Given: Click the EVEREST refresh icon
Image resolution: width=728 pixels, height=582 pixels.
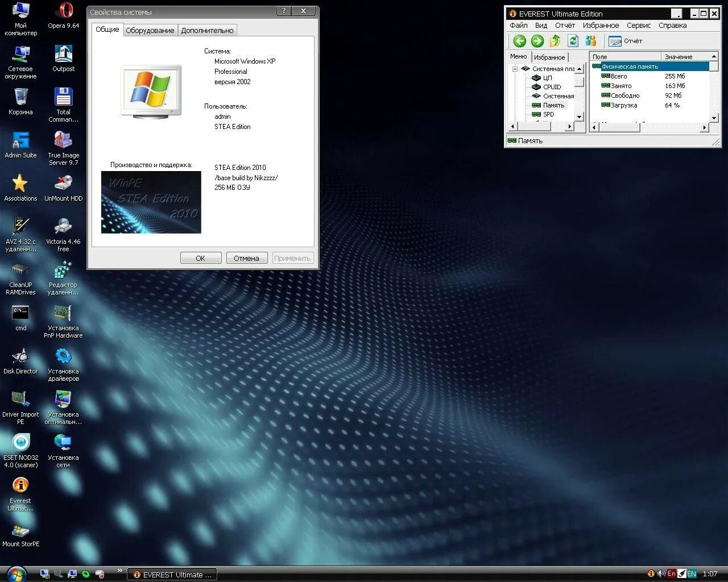Looking at the screenshot, I should [573, 41].
